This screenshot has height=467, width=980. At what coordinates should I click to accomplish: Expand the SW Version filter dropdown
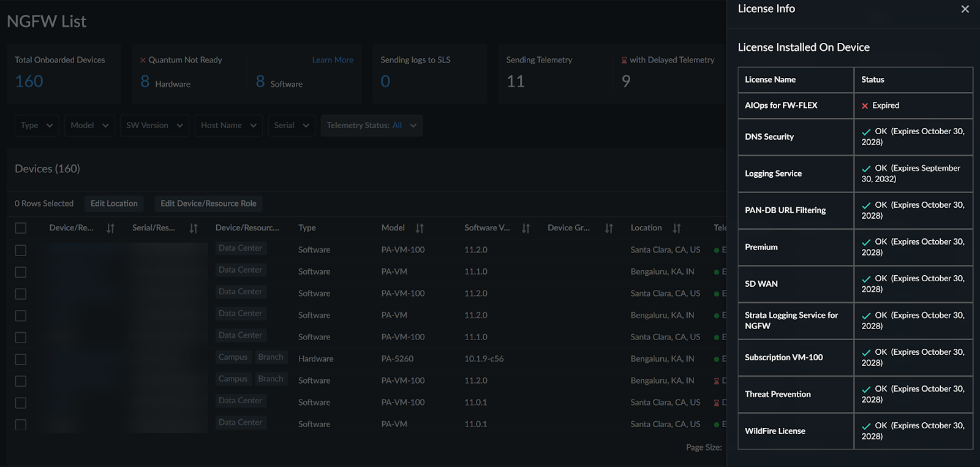[x=154, y=125]
